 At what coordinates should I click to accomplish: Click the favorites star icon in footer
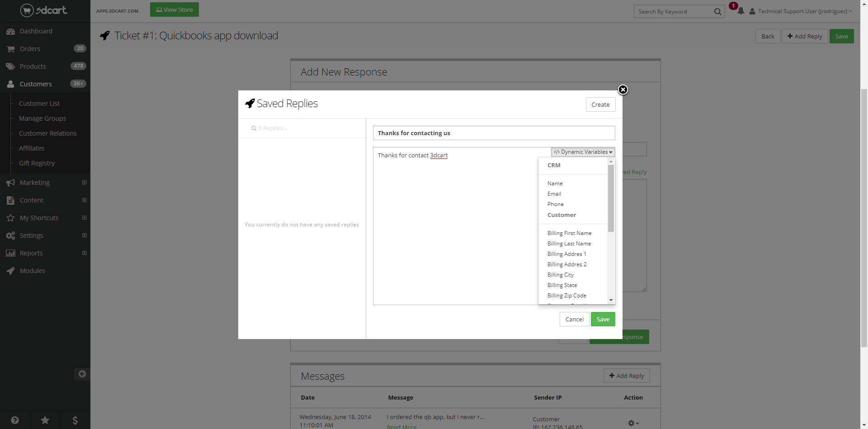click(45, 420)
